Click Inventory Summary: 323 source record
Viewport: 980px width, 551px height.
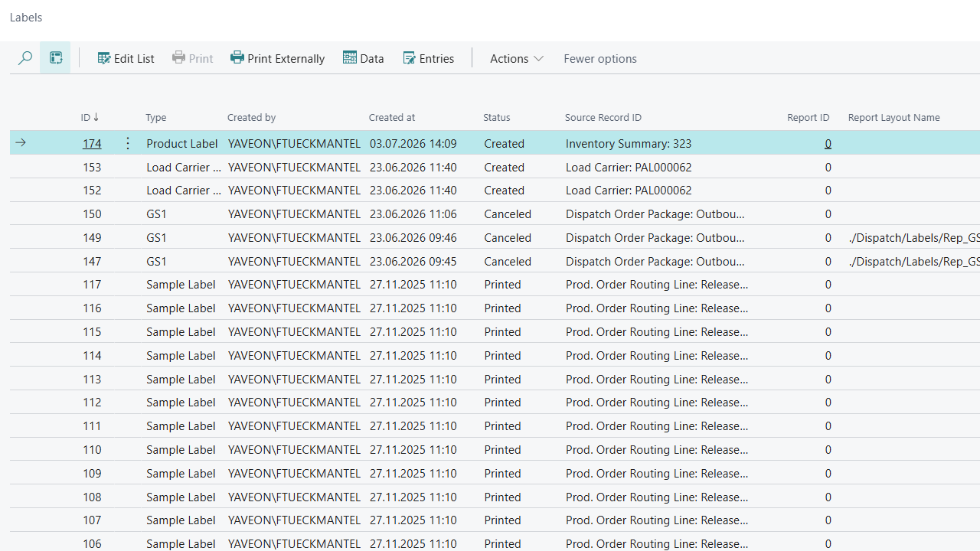click(x=629, y=143)
